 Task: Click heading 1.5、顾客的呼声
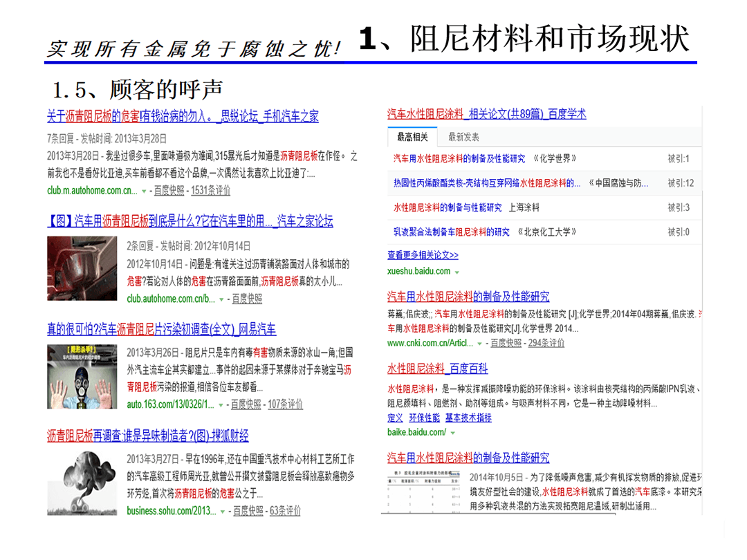coord(137,89)
